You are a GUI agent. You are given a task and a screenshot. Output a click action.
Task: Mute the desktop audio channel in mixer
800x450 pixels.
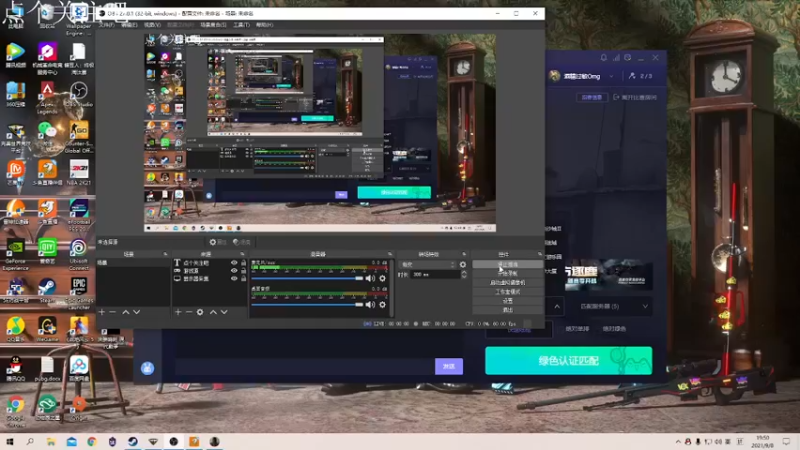[370, 305]
